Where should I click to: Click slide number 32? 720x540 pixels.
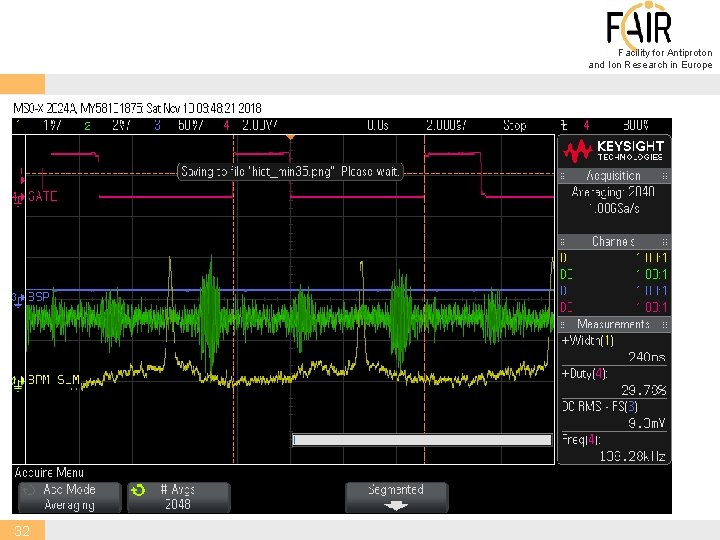[x=22, y=531]
